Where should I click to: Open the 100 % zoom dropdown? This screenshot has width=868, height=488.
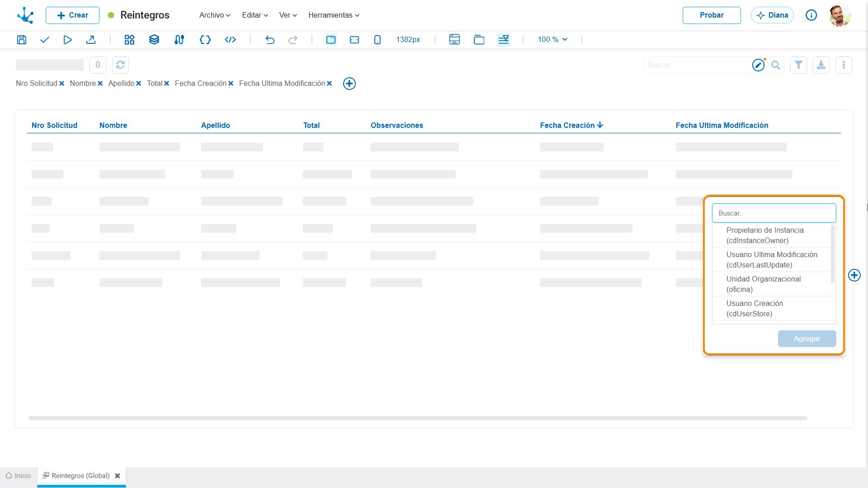point(552,40)
